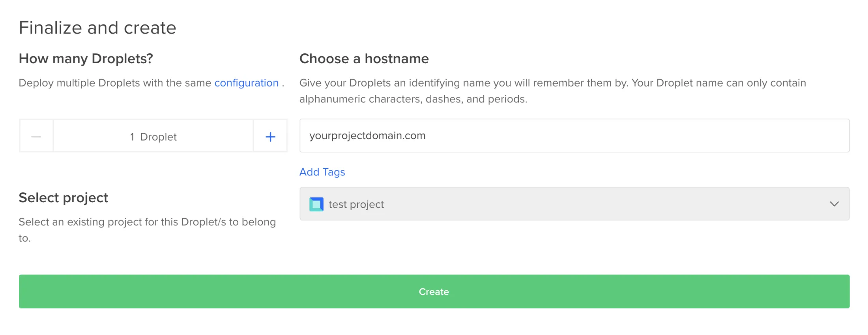Focus the hostname input field
This screenshot has width=868, height=335.
[574, 136]
